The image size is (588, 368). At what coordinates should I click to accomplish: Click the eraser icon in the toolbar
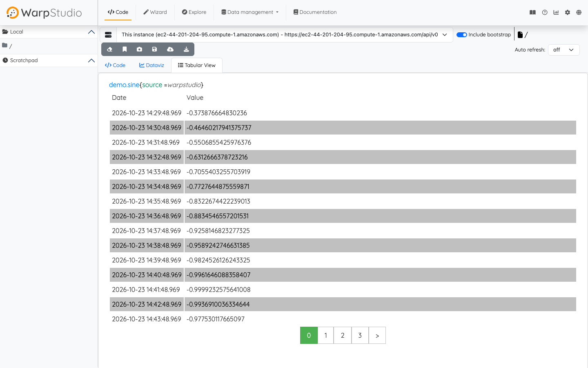[109, 49]
